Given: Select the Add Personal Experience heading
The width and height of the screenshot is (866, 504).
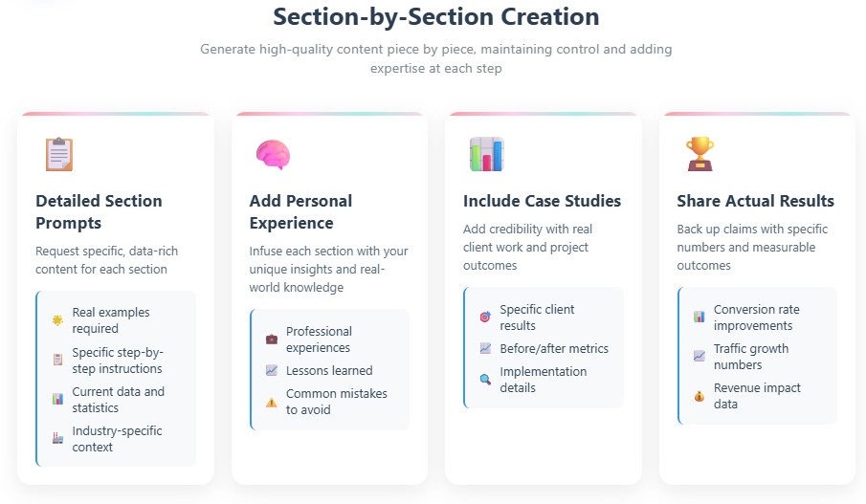Looking at the screenshot, I should [x=300, y=212].
